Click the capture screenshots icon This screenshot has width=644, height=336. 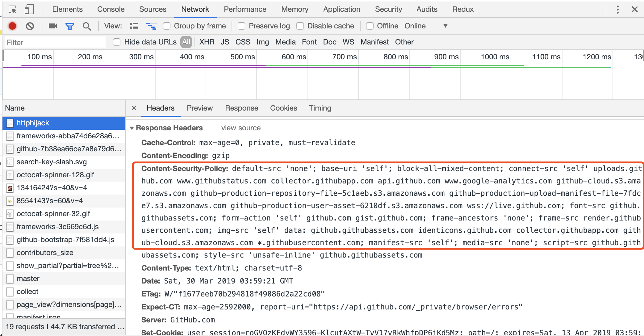pos(52,26)
